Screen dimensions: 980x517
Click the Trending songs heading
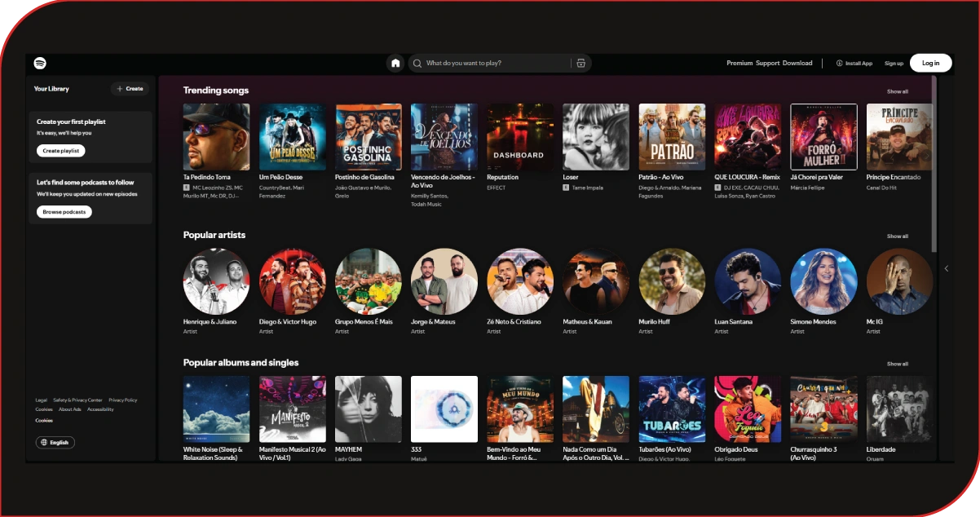tap(216, 91)
